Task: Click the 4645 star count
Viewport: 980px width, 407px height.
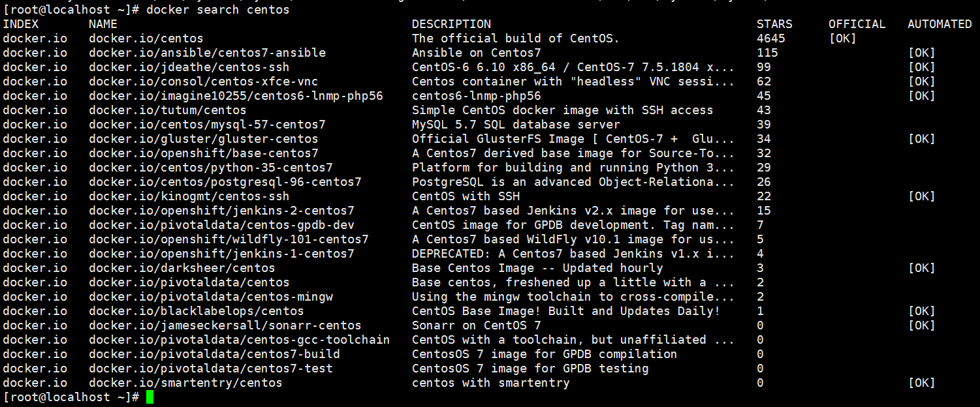Action: coord(771,38)
